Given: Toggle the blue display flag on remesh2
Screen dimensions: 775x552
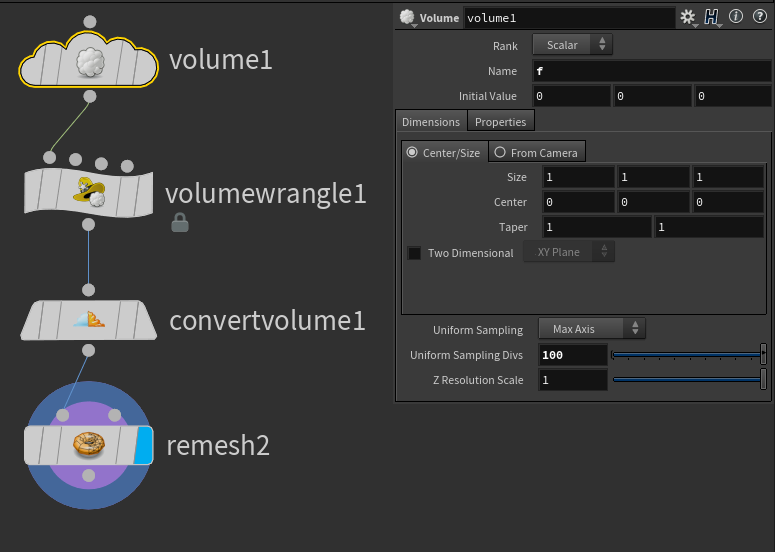Looking at the screenshot, I should point(144,445).
